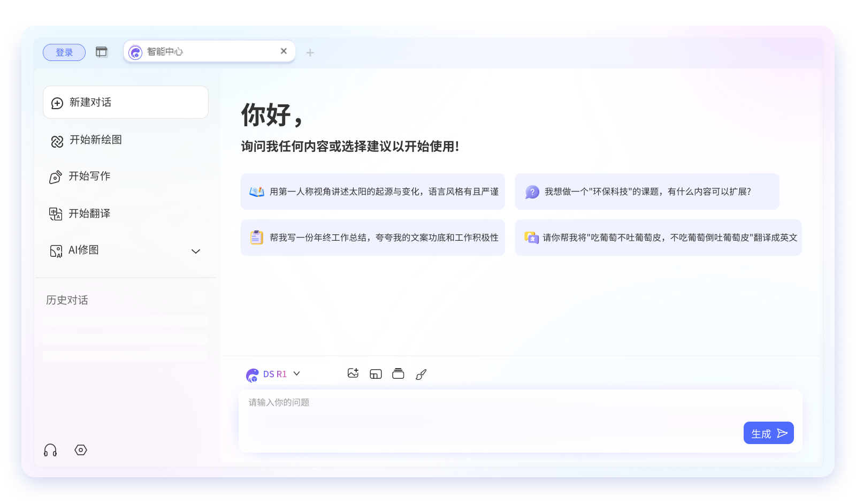
Task: Click the layout panel icon next to DS R1
Action: tap(376, 374)
